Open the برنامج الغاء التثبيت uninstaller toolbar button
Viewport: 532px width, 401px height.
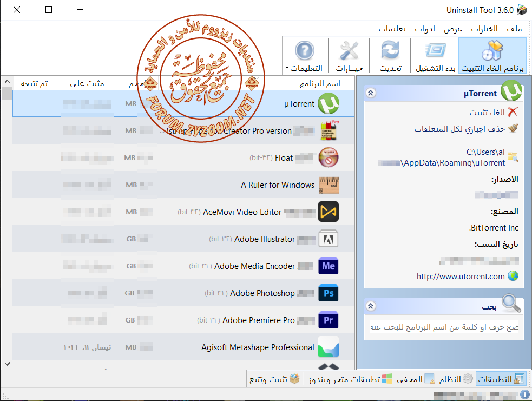(492, 56)
